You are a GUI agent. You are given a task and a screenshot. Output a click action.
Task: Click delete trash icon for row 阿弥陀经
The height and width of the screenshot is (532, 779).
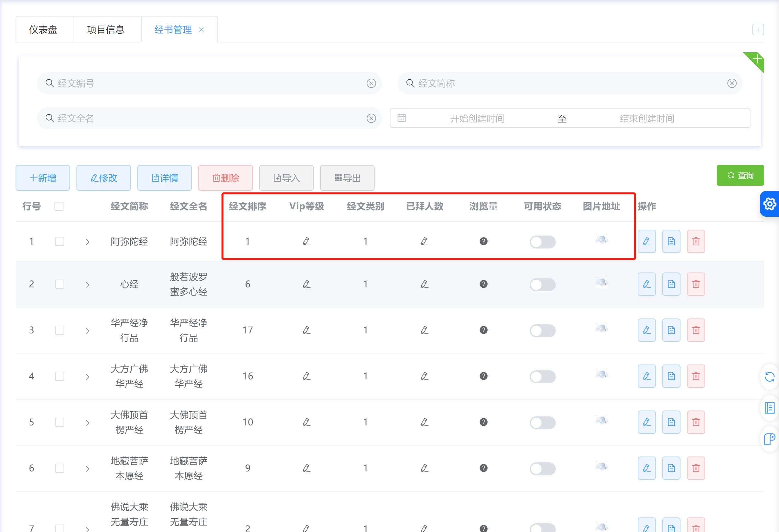(x=696, y=241)
